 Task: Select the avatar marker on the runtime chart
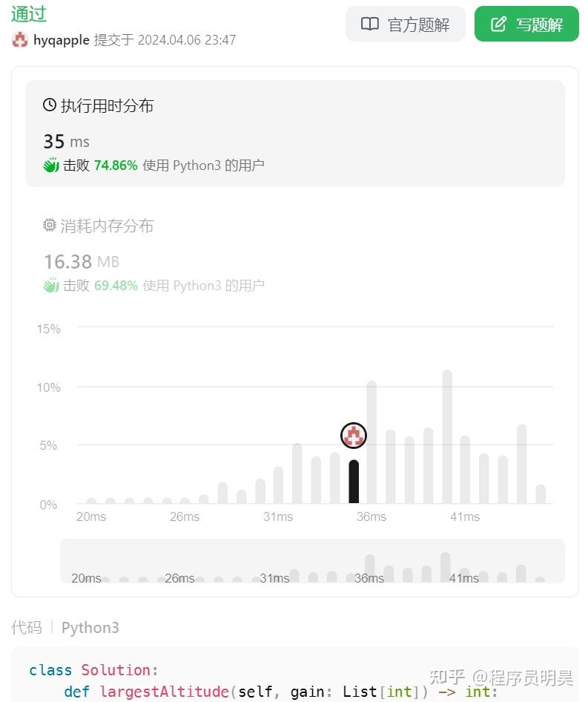(353, 436)
